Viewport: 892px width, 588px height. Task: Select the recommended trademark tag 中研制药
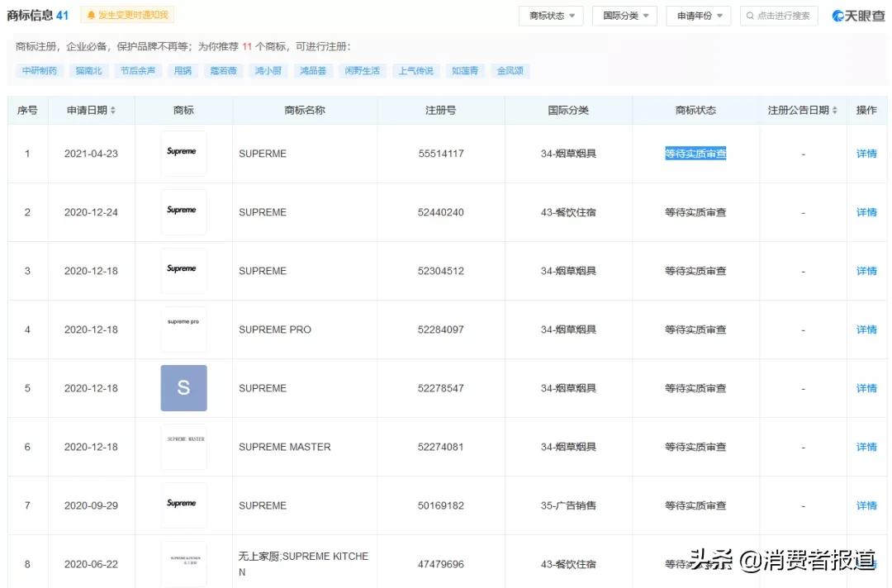click(x=38, y=70)
